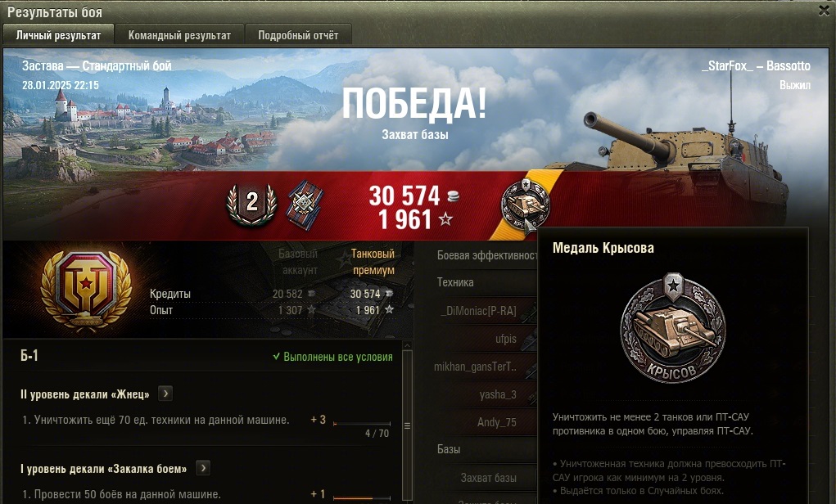Image resolution: width=836 pixels, height=504 pixels.
Task: Click the large Медаль Крысова tooltip image
Action: 673,327
